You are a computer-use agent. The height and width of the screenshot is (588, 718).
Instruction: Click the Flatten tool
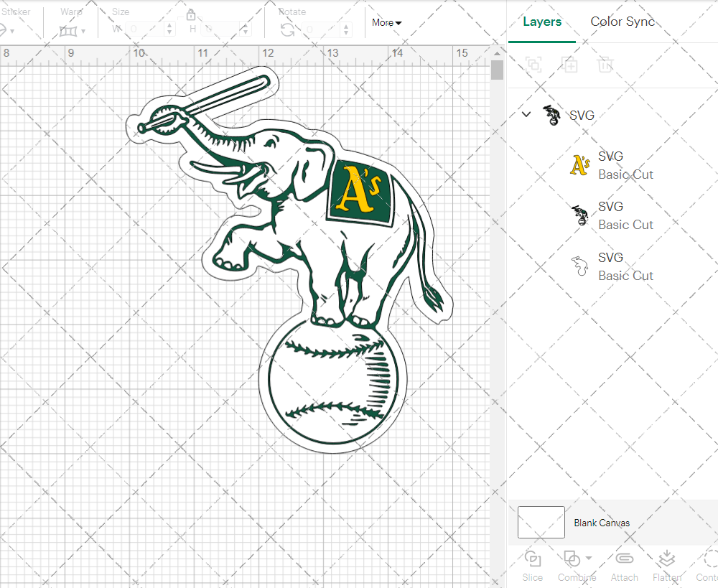click(667, 566)
